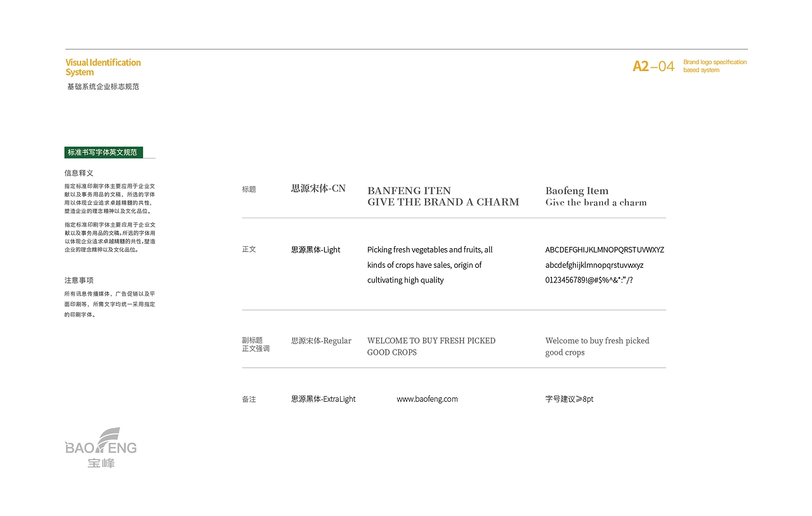Click the 副标题 正文强调 row label
Viewport: 812px width, 516px height.
click(256, 345)
